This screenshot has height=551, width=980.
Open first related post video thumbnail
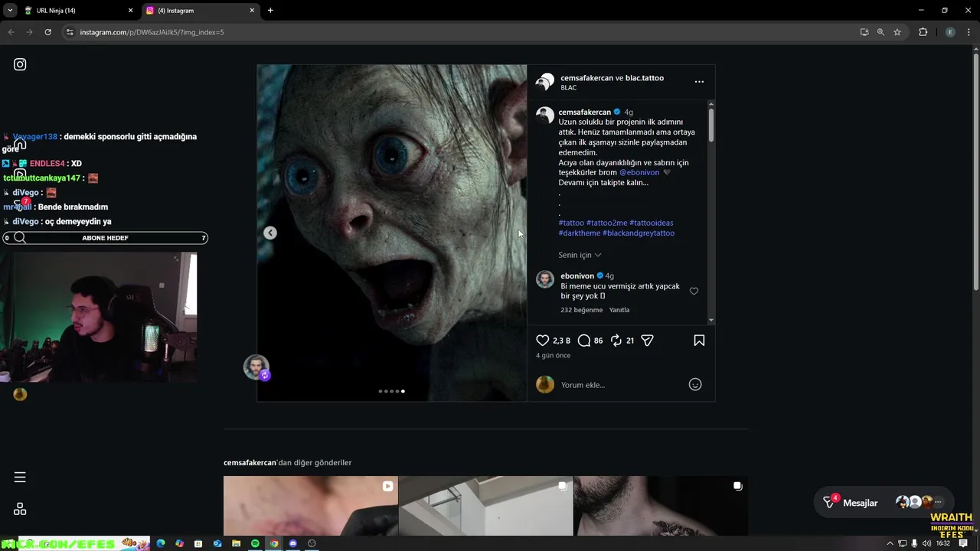point(310,506)
